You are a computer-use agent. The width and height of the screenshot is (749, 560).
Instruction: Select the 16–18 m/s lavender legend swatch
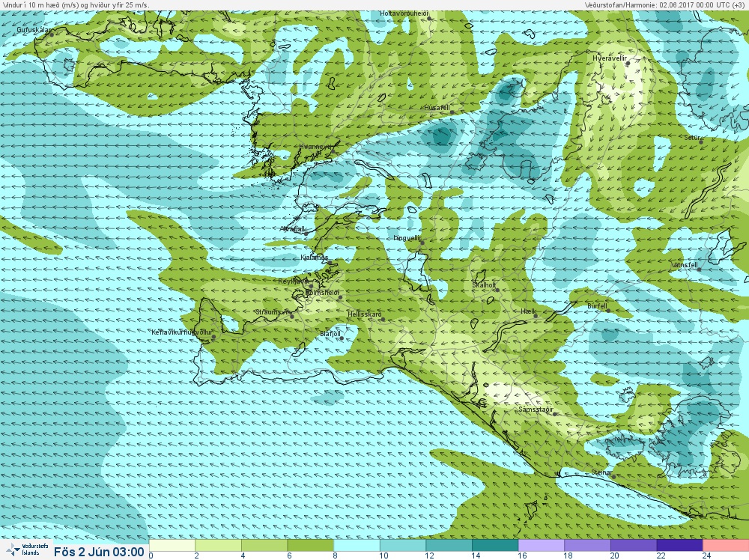(542, 545)
